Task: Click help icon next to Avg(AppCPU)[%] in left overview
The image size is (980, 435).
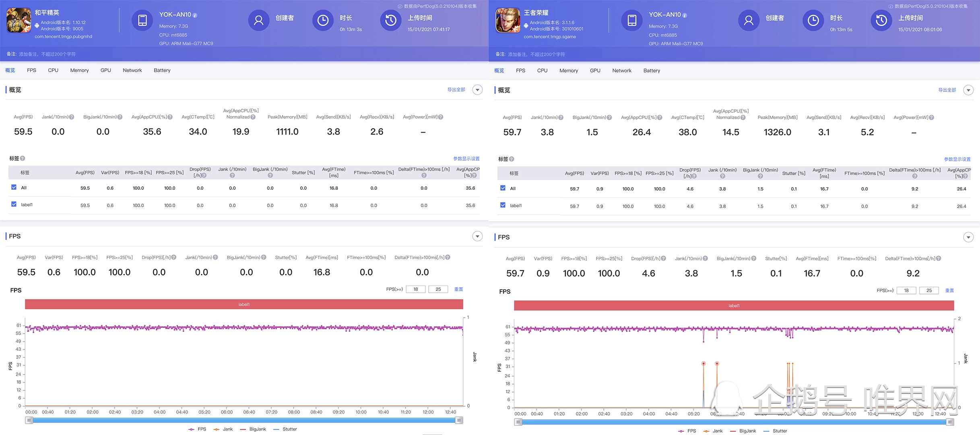Action: pos(170,117)
